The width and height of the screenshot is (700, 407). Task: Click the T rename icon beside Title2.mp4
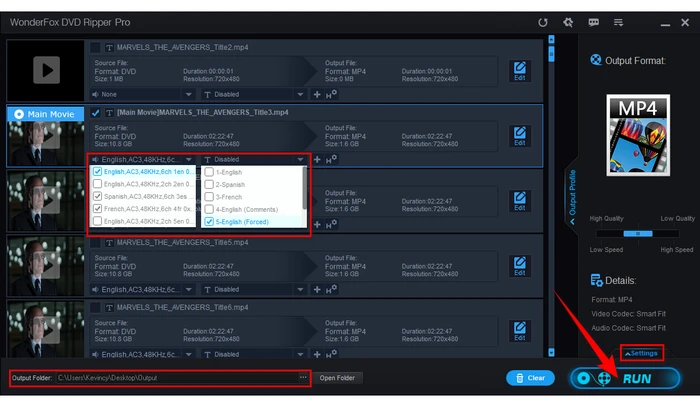tap(109, 47)
